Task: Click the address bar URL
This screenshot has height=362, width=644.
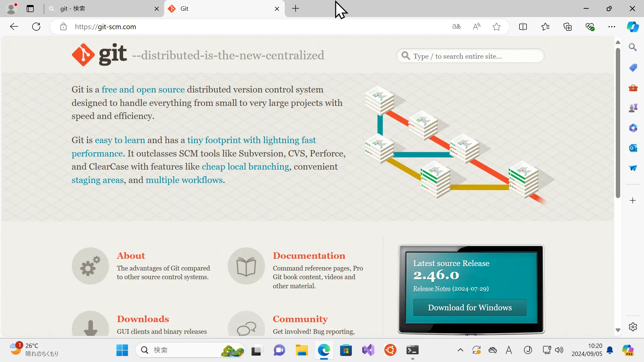Action: click(105, 27)
